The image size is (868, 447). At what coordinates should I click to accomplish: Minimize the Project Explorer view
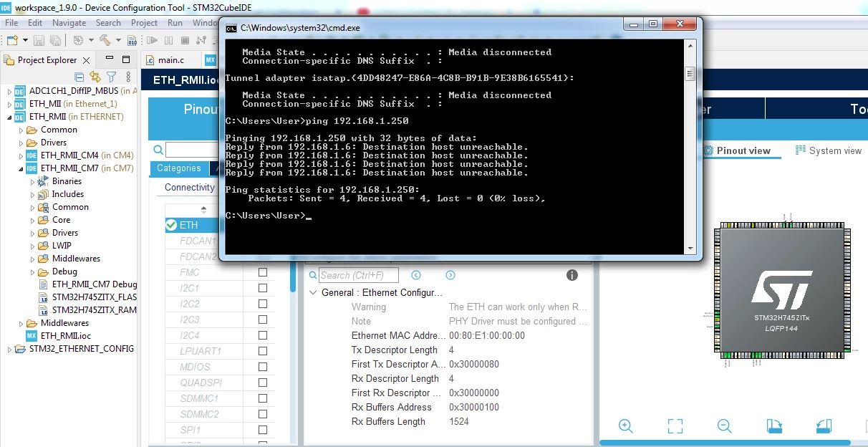110,58
